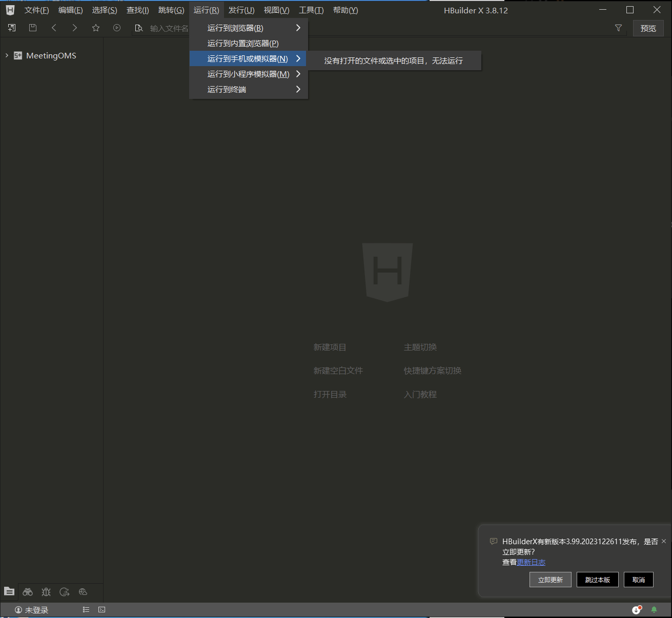Open the 更新日志 link
The height and width of the screenshot is (618, 672).
[531, 562]
